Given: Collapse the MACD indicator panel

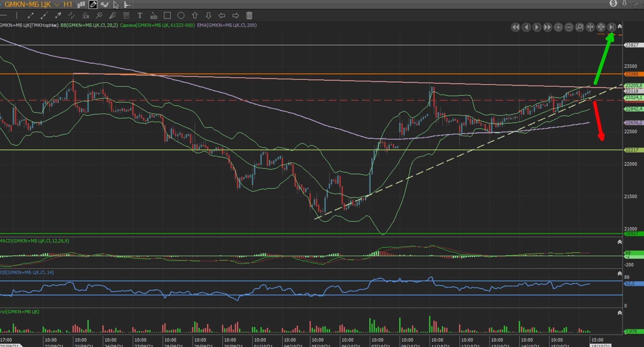Looking at the screenshot, I should pos(619,242).
